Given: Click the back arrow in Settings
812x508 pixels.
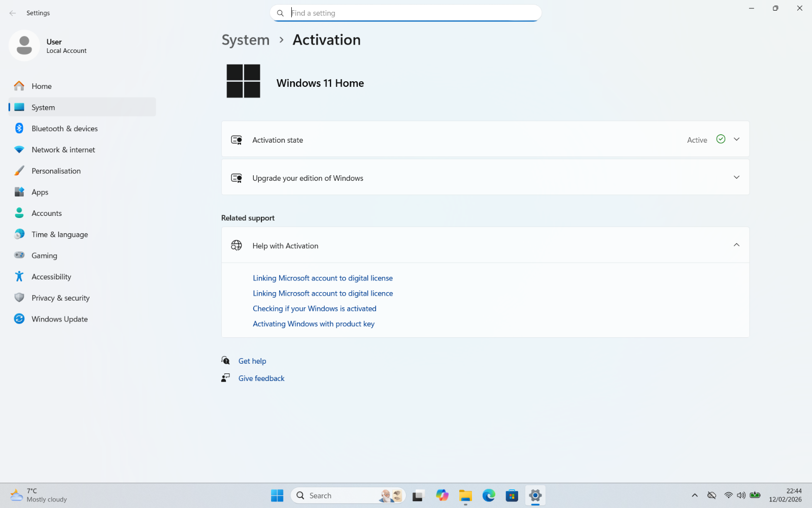Looking at the screenshot, I should click(13, 13).
